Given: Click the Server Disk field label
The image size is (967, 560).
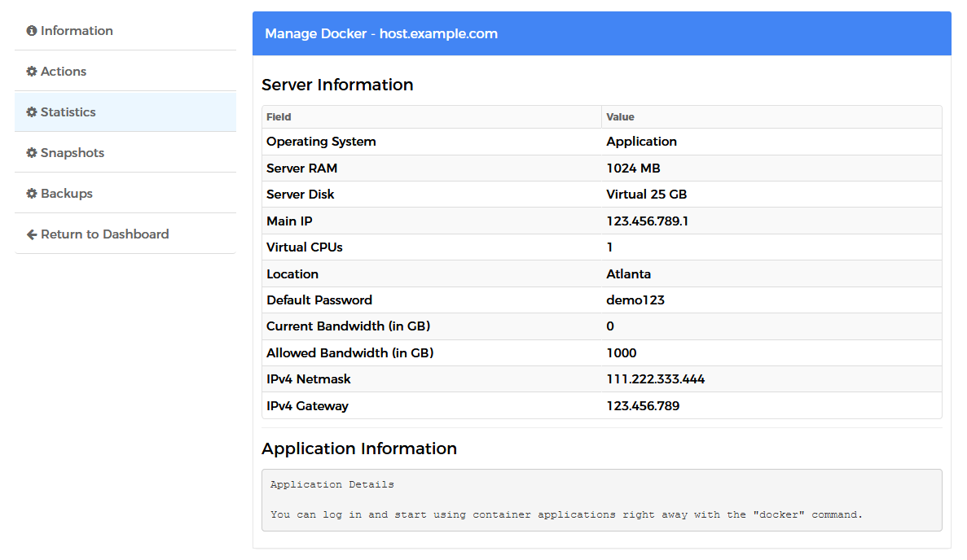Looking at the screenshot, I should click(x=301, y=195).
